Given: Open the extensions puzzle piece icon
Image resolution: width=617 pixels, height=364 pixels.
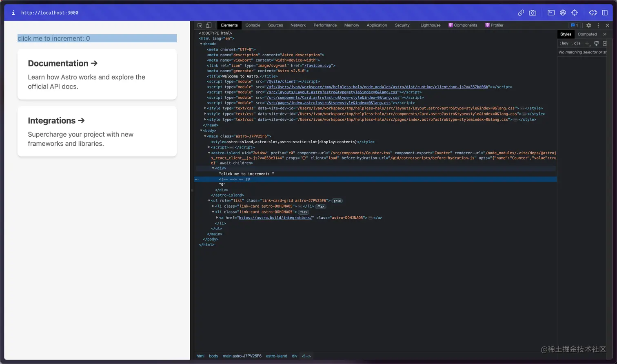Looking at the screenshot, I should click(593, 13).
